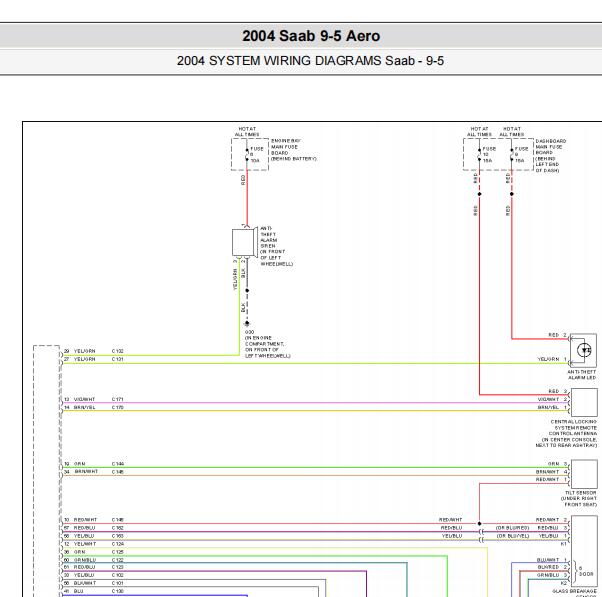Viewport: 602px width, 597px height.
Task: Click pin 19 GRN label on left connector
Action: pos(75,464)
